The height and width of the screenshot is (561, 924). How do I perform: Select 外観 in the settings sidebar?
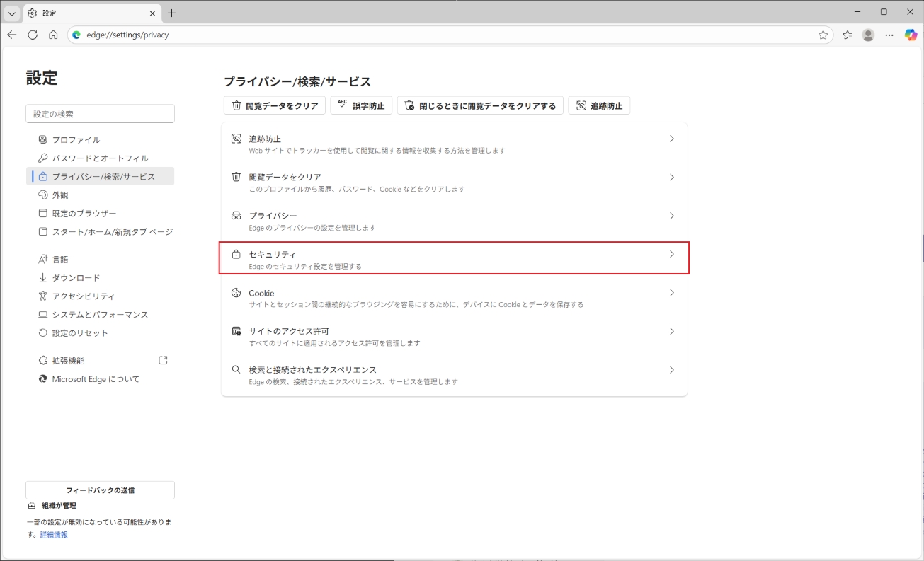coord(60,195)
